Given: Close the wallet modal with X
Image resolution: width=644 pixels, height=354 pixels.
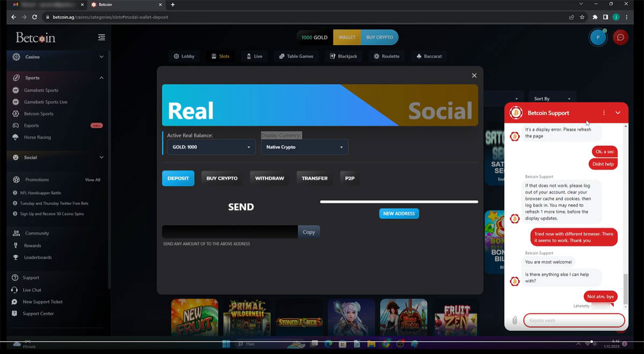Looking at the screenshot, I should pyautogui.click(x=474, y=76).
